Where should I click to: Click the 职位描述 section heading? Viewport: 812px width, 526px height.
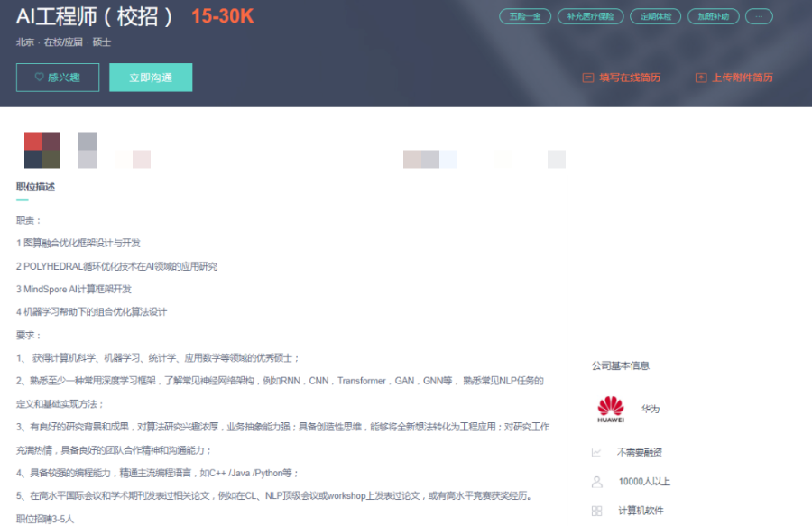pos(35,187)
